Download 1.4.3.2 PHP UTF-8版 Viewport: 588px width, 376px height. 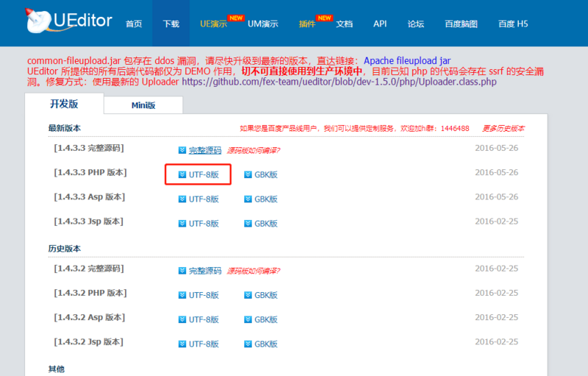(204, 295)
